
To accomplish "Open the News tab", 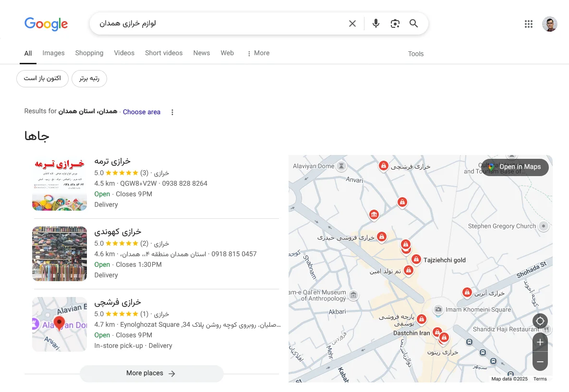I will [x=201, y=53].
